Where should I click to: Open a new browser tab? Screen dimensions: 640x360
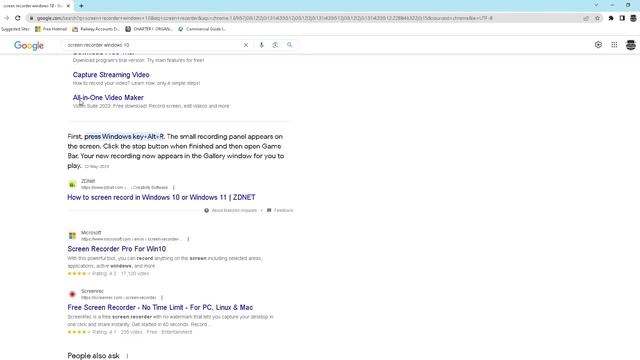(x=81, y=6)
